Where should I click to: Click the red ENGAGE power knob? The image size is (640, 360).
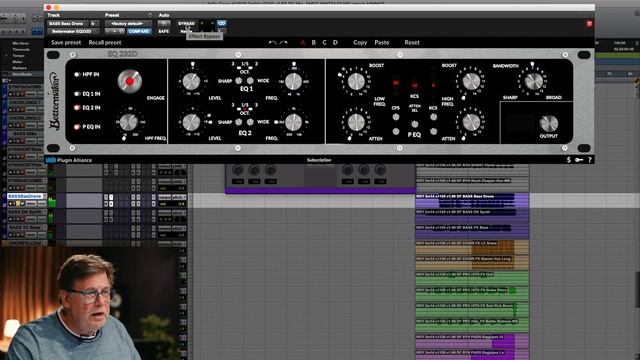[x=130, y=81]
